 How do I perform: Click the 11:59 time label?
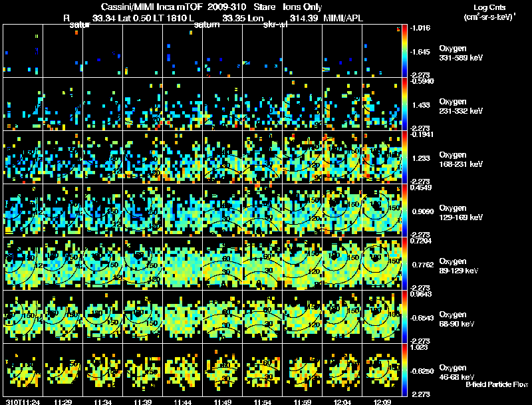[303, 402]
